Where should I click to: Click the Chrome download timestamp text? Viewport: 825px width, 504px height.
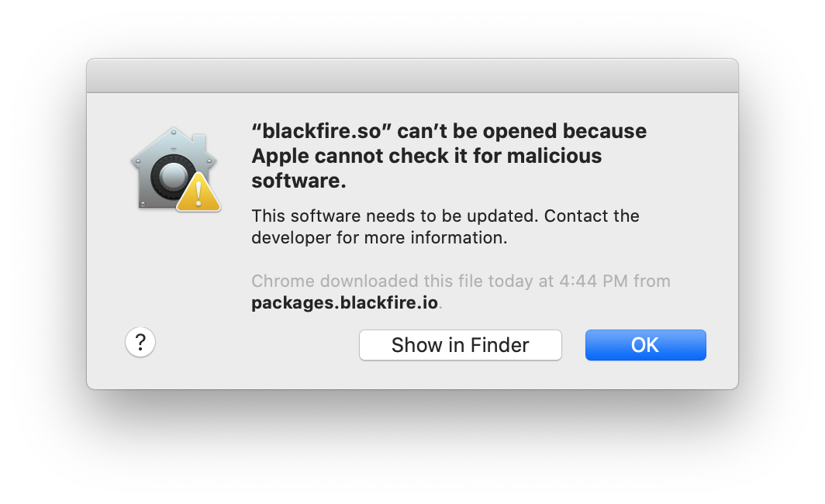pyautogui.click(x=460, y=281)
